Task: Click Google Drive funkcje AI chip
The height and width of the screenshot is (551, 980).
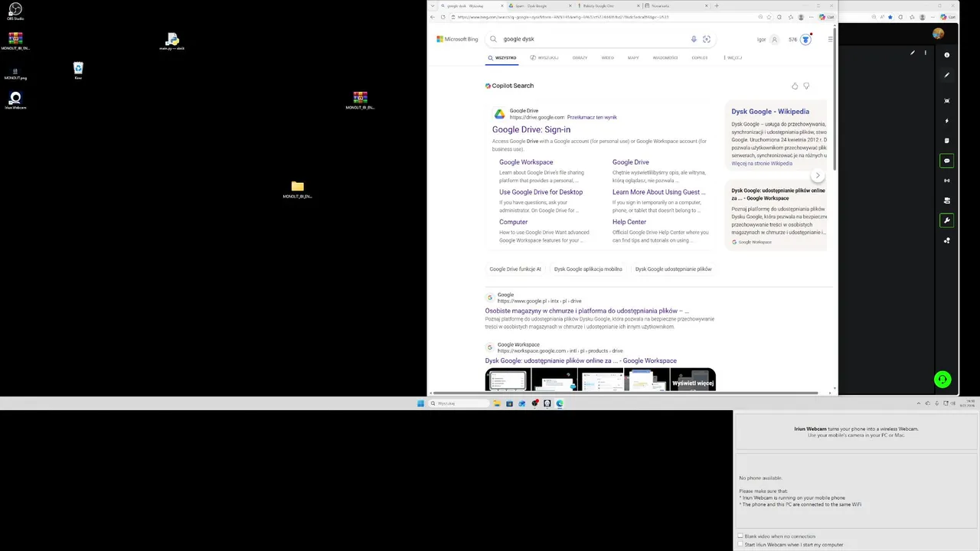Action: 515,269
